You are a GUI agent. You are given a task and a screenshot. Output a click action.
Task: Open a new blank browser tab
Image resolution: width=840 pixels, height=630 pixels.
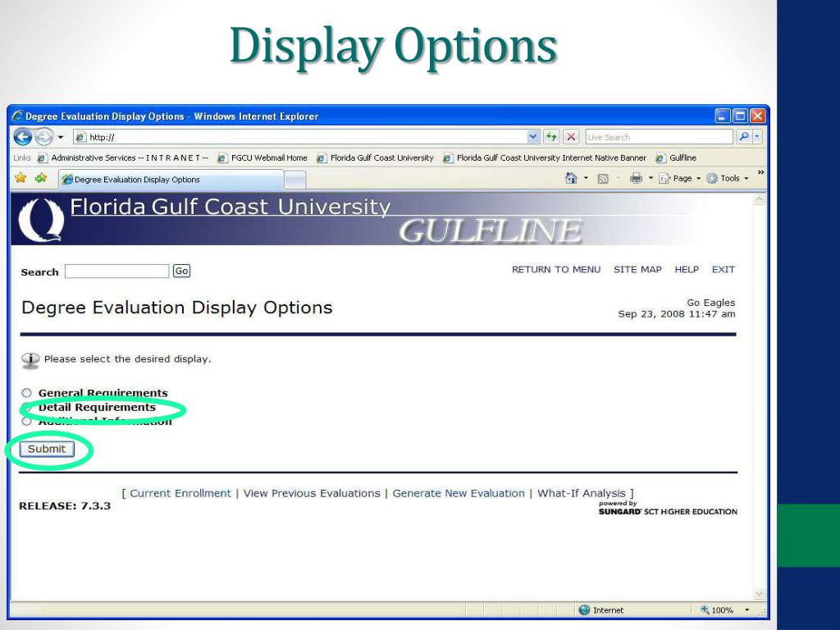click(294, 180)
